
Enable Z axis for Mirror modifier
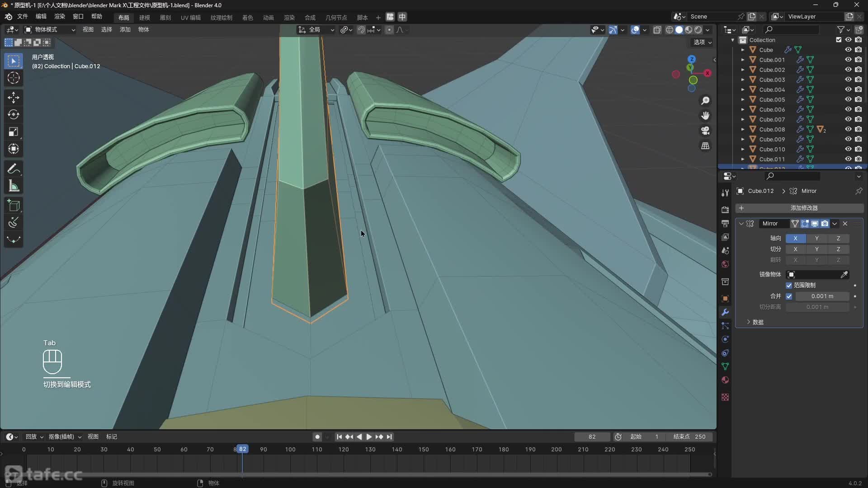(838, 239)
